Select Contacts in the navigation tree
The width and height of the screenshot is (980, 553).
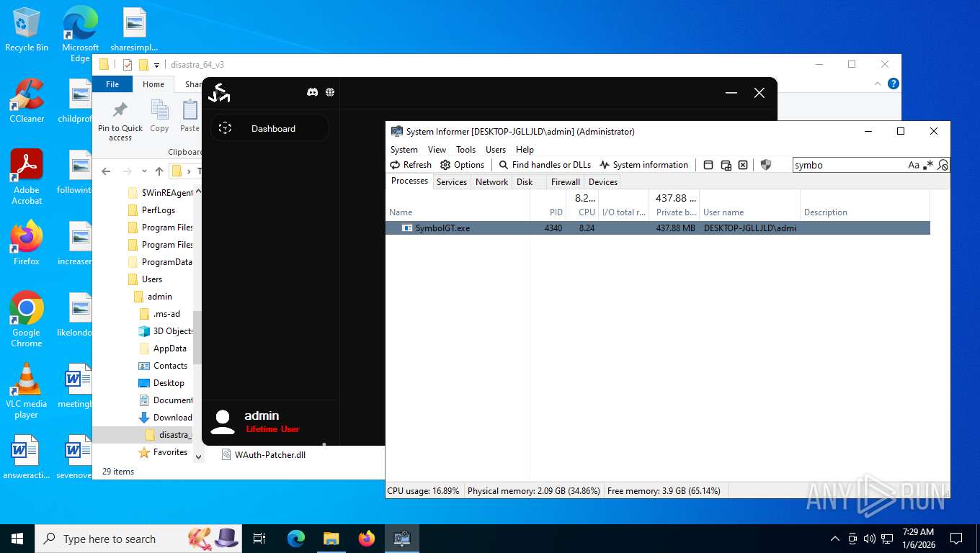coord(170,366)
